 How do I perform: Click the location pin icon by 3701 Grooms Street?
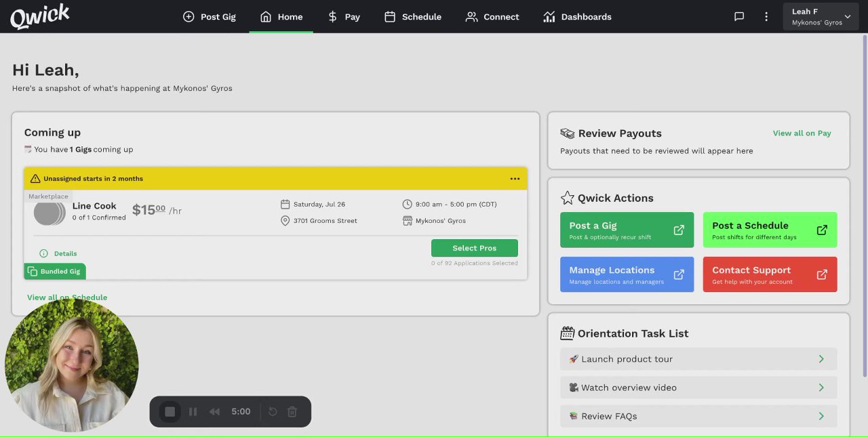click(285, 221)
